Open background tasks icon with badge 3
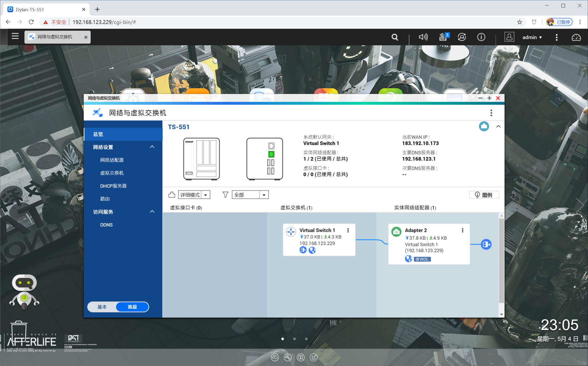 [443, 37]
